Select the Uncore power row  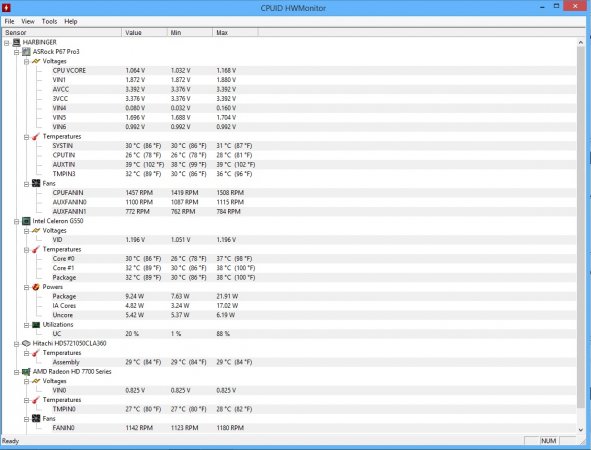[289, 315]
